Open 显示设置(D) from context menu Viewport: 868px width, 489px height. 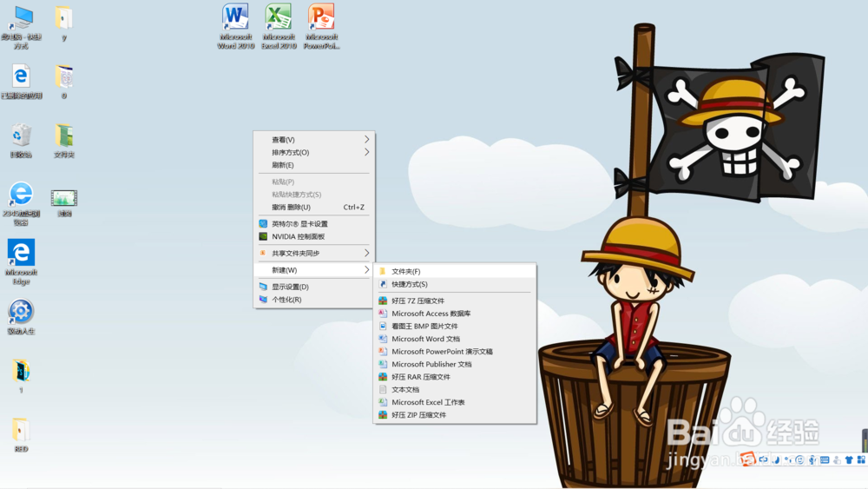[314, 287]
